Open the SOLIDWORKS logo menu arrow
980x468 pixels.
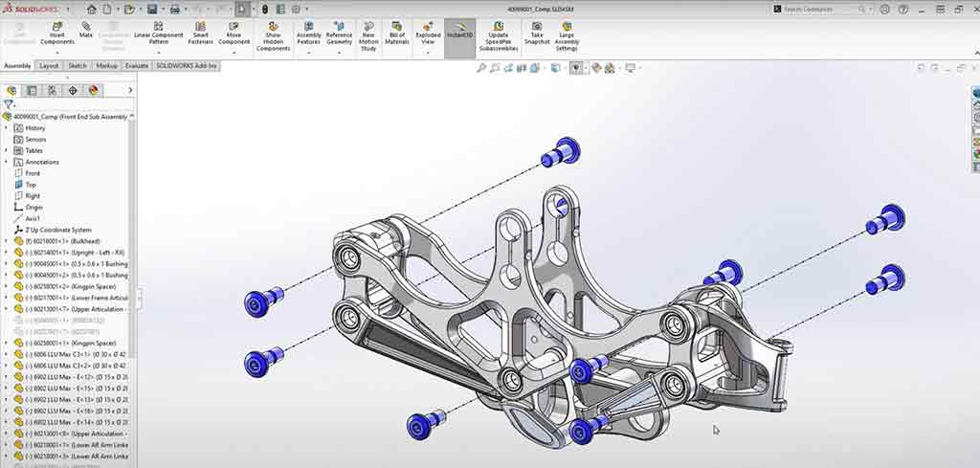click(x=68, y=10)
